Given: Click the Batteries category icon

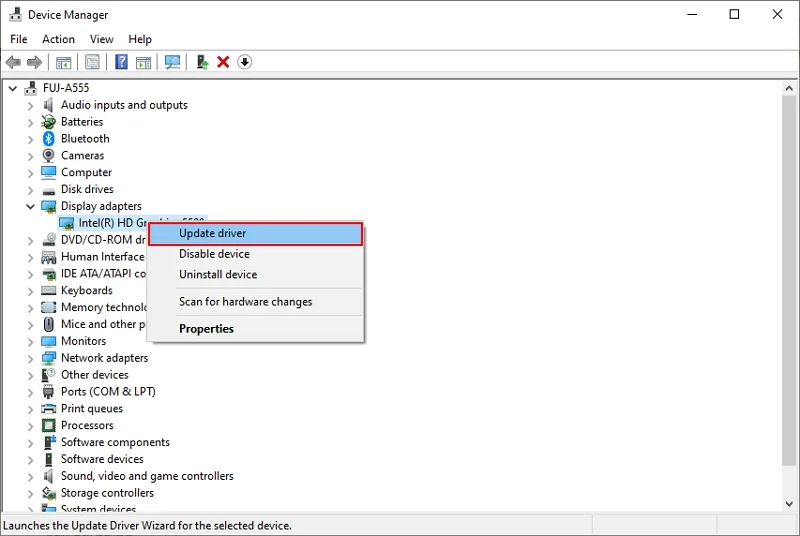Looking at the screenshot, I should [48, 122].
